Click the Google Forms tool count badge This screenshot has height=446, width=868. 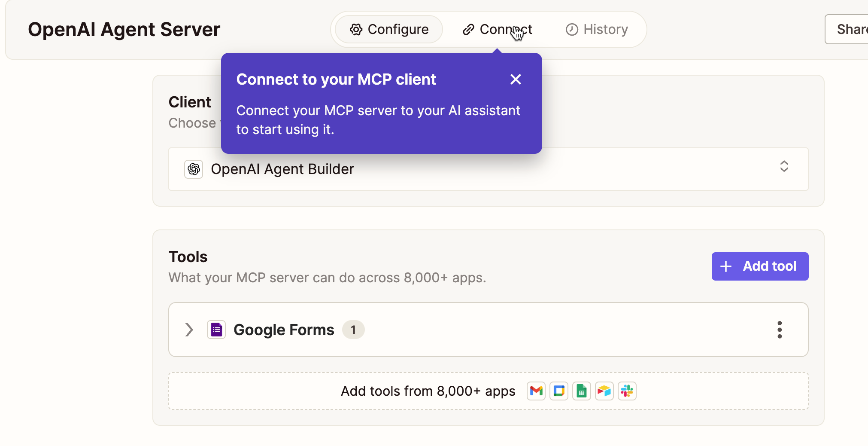coord(353,330)
